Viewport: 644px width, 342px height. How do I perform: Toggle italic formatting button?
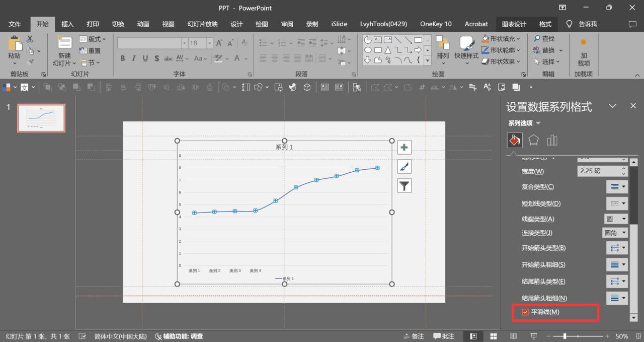(x=134, y=58)
